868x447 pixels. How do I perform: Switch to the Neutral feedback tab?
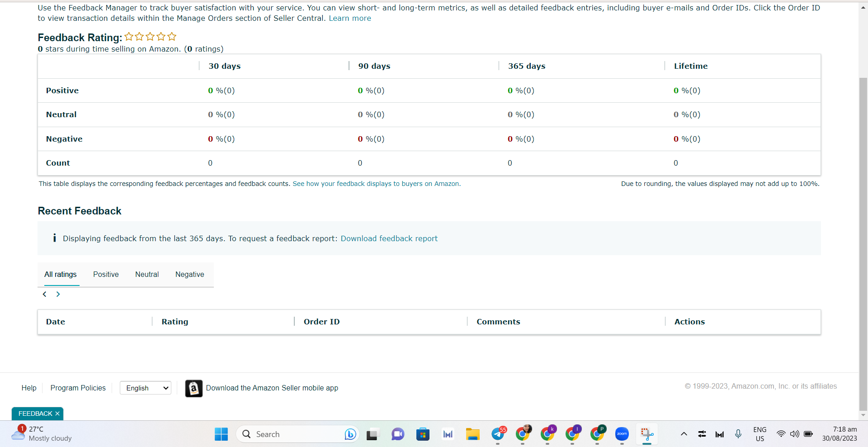click(147, 274)
